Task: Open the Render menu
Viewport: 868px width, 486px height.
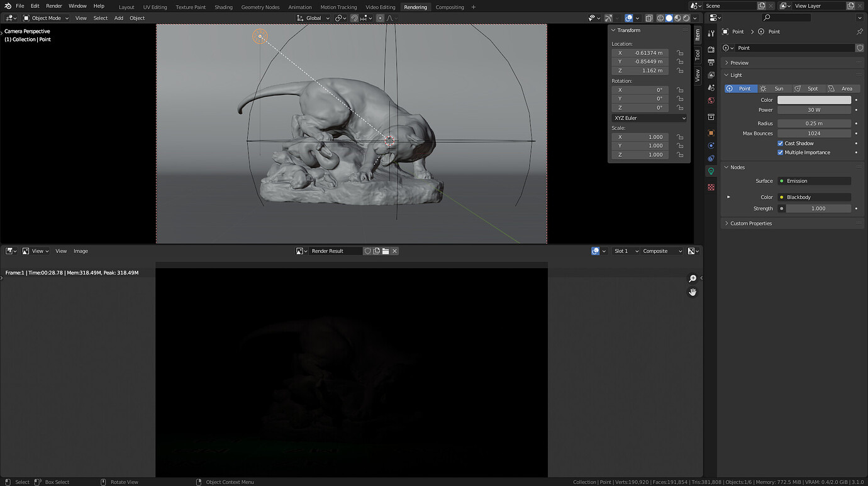Action: point(54,6)
